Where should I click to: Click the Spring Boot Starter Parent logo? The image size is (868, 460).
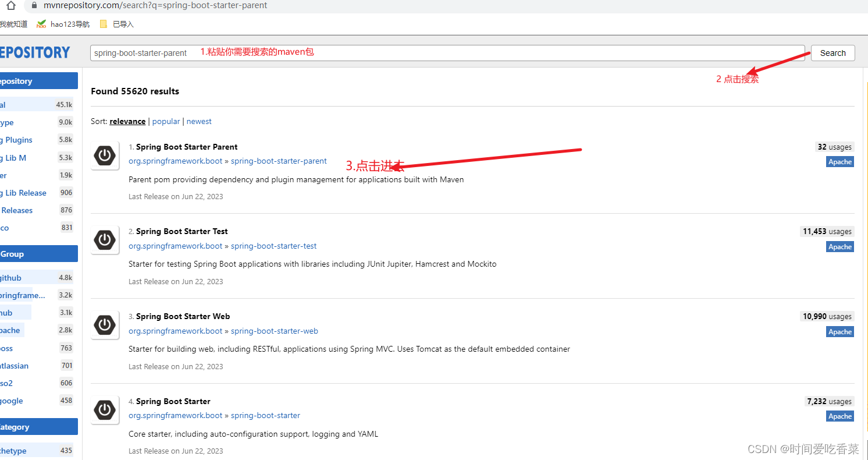(105, 155)
